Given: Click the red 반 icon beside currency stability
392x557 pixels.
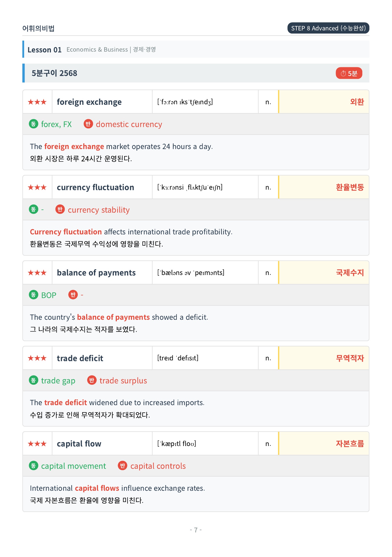Looking at the screenshot, I should [60, 209].
